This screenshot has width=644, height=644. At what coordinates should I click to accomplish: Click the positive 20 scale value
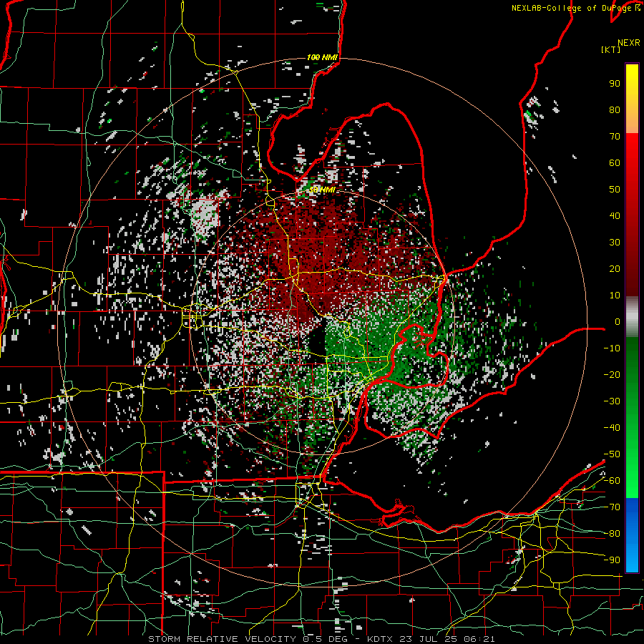tap(615, 268)
